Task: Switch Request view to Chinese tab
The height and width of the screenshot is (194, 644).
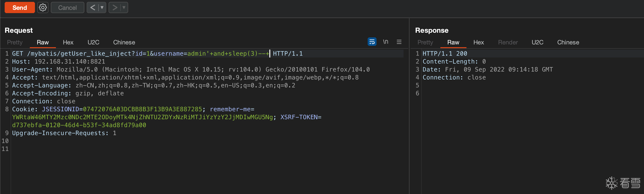Action: [x=124, y=42]
